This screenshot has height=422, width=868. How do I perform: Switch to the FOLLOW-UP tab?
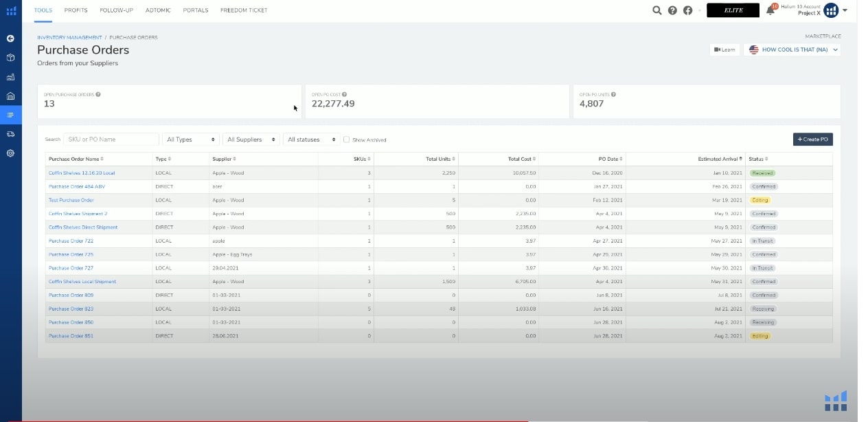pyautogui.click(x=116, y=10)
